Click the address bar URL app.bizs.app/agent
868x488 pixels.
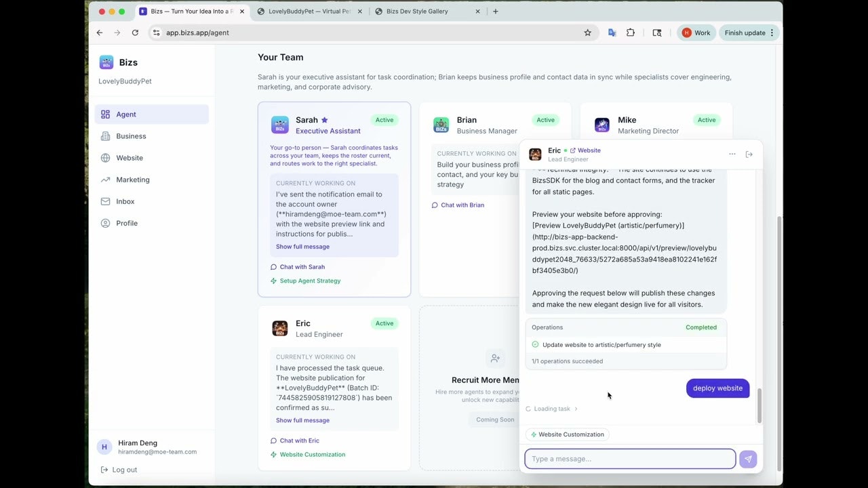pos(197,33)
